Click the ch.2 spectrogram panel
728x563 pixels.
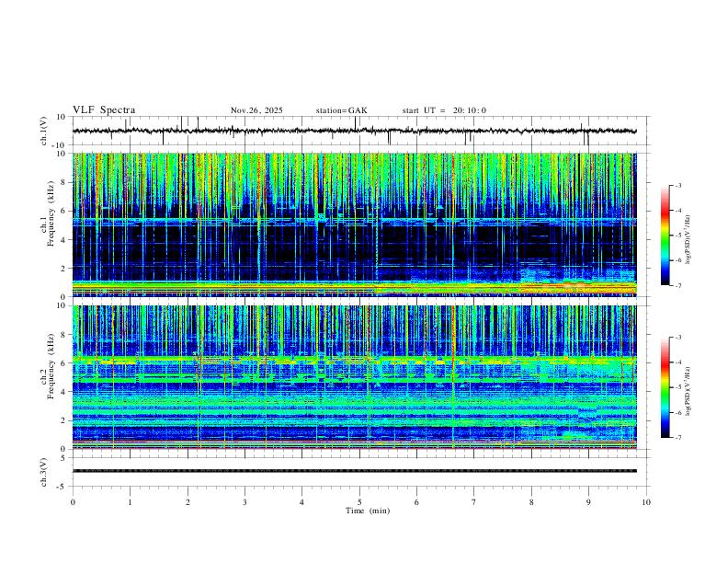click(355, 377)
